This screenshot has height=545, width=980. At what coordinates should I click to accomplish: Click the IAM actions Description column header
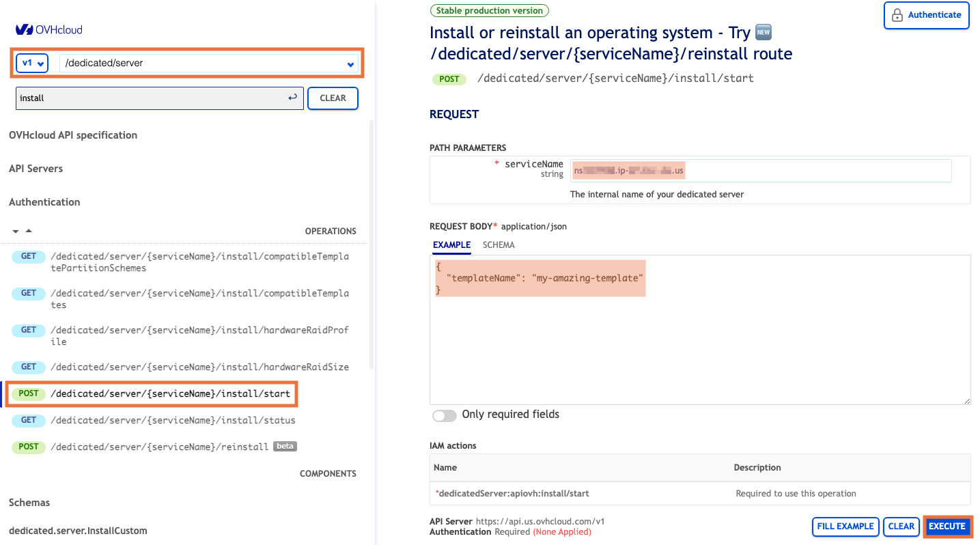click(x=757, y=468)
